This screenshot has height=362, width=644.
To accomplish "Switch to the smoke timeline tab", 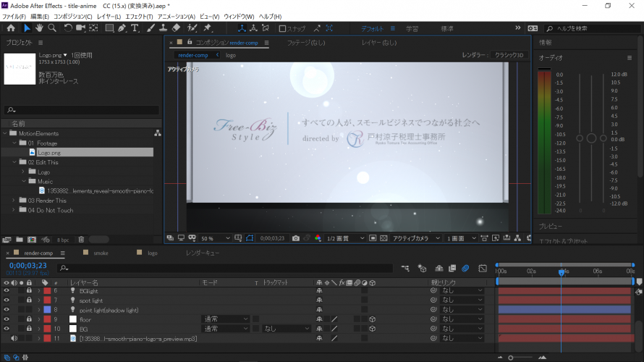I will 101,253.
